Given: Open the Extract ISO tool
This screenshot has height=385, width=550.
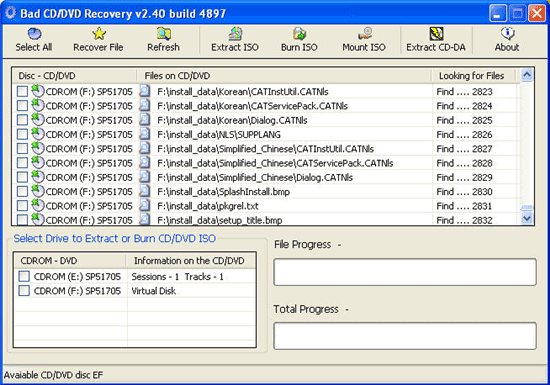Looking at the screenshot, I should click(x=235, y=40).
